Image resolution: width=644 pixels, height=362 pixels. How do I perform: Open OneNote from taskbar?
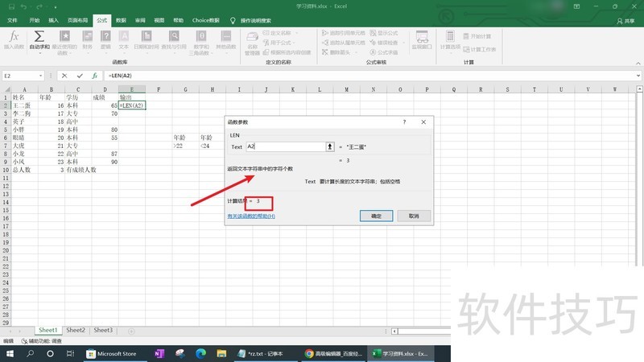(159, 353)
